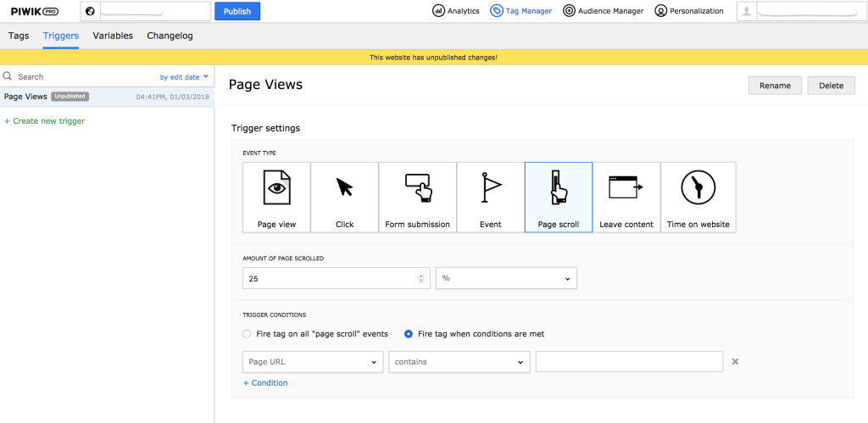
Task: Click the globe website selector icon
Action: coord(90,11)
